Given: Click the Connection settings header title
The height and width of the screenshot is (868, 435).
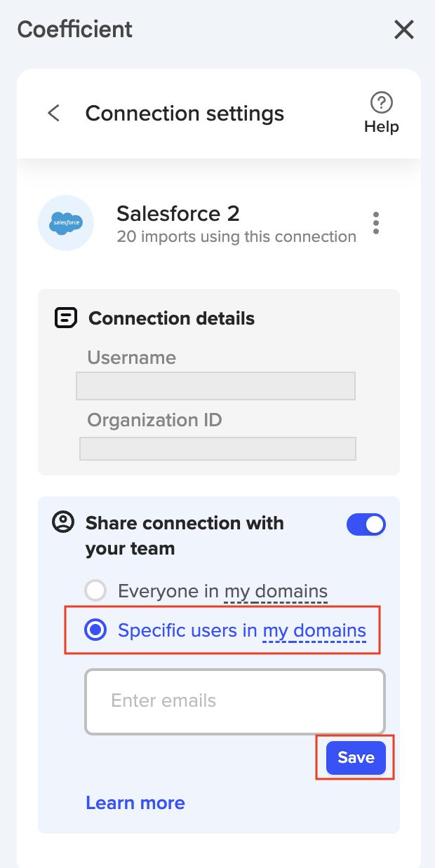Looking at the screenshot, I should (x=185, y=114).
